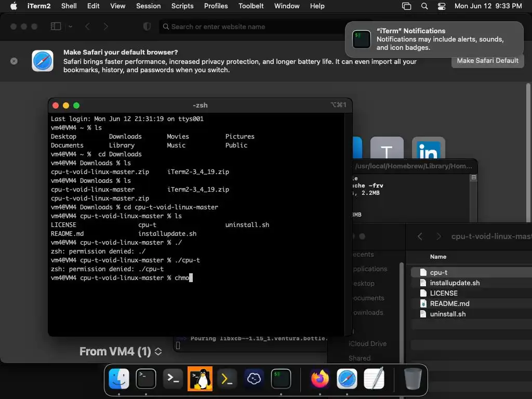532x399 pixels.
Task: Open the iTerm2 application menu
Action: coord(38,6)
